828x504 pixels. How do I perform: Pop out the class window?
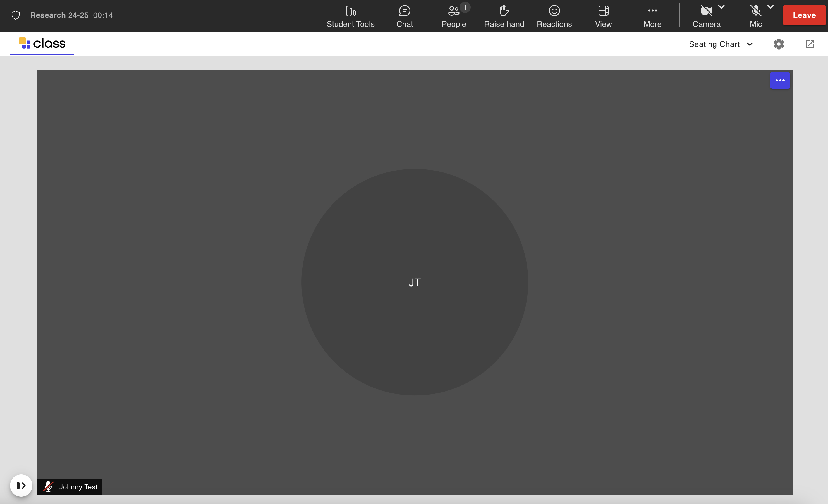(810, 44)
